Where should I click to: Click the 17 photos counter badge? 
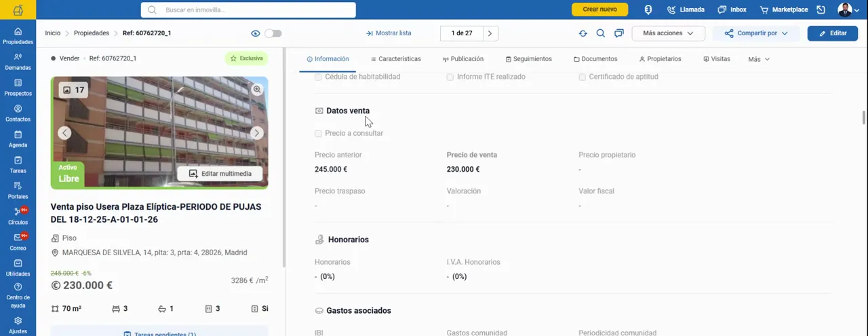[73, 90]
